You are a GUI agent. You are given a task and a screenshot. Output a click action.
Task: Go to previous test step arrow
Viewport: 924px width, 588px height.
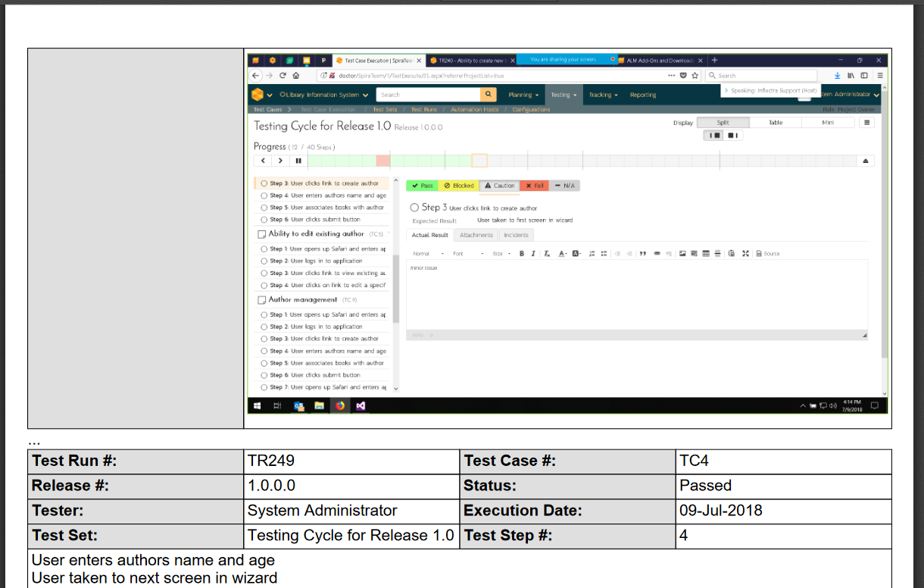coord(263,161)
